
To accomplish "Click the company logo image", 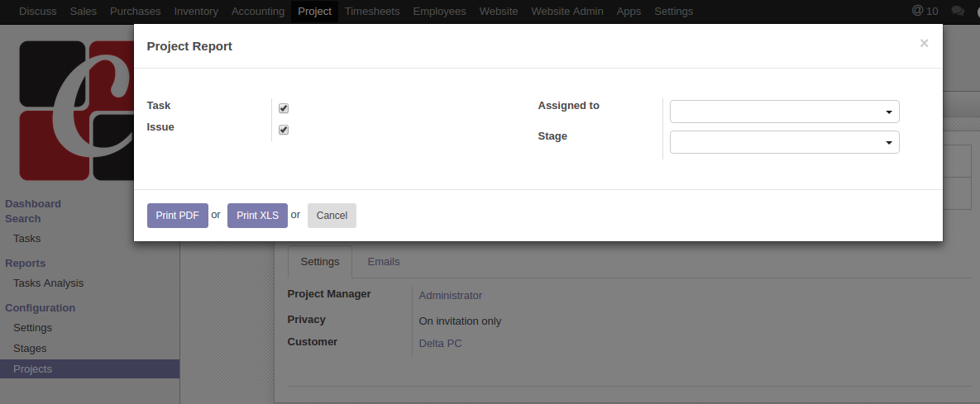I will 76,110.
